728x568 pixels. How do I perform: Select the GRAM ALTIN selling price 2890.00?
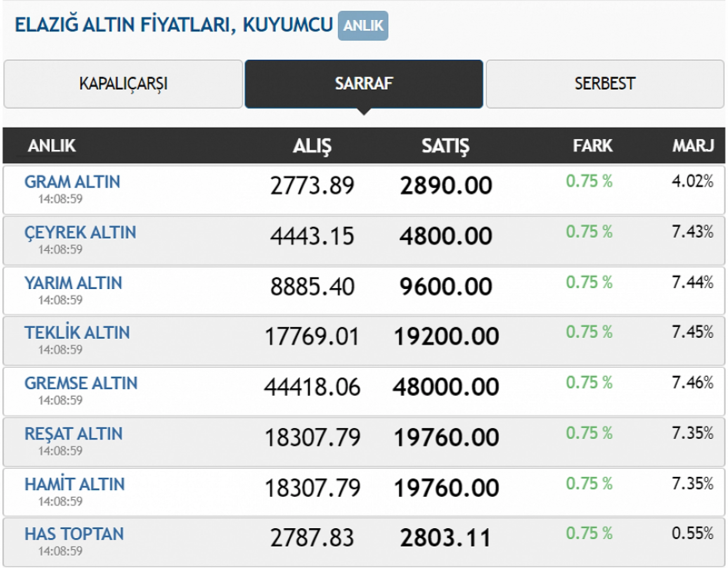click(445, 185)
